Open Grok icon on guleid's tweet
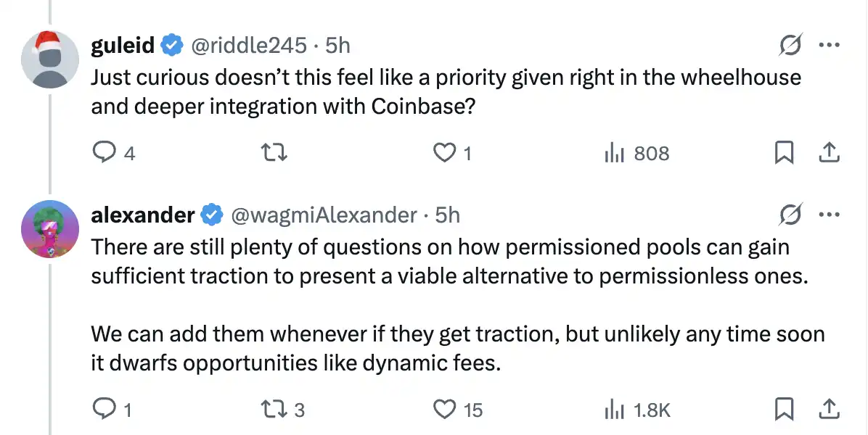This screenshot has height=435, width=868. (x=790, y=46)
